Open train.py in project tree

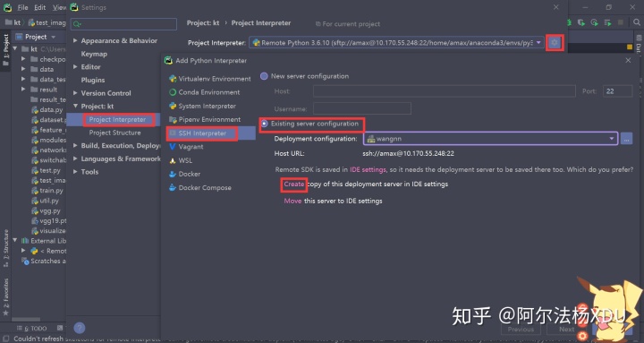[x=47, y=191]
